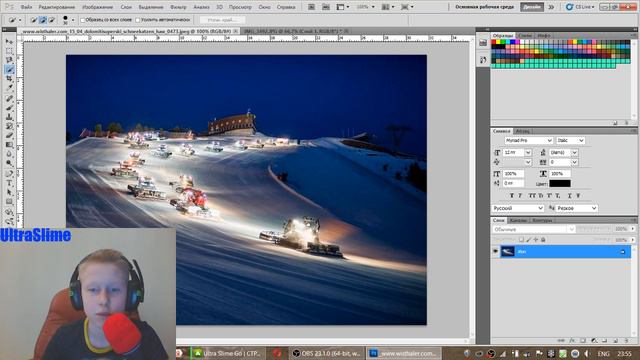Select the Move tool in the toolbox
Screen dimensions: 640x360
click(x=9, y=41)
